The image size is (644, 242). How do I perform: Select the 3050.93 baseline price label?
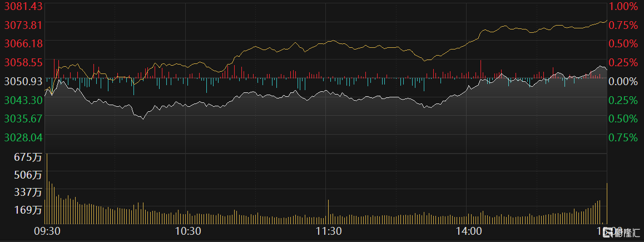click(x=23, y=81)
